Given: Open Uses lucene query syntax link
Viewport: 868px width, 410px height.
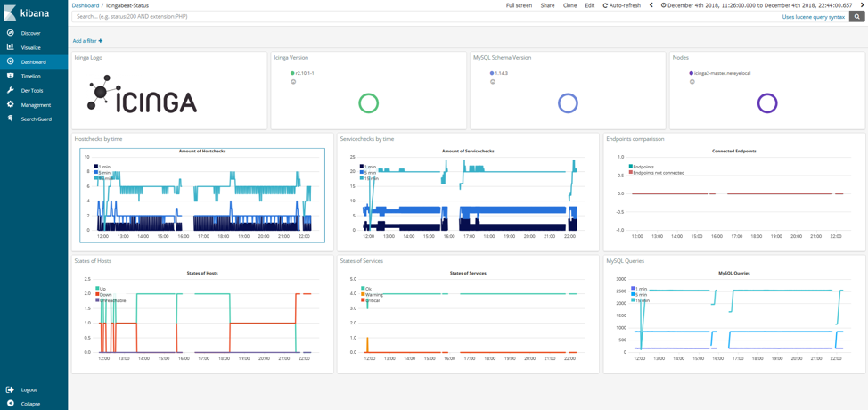Looking at the screenshot, I should pos(814,17).
